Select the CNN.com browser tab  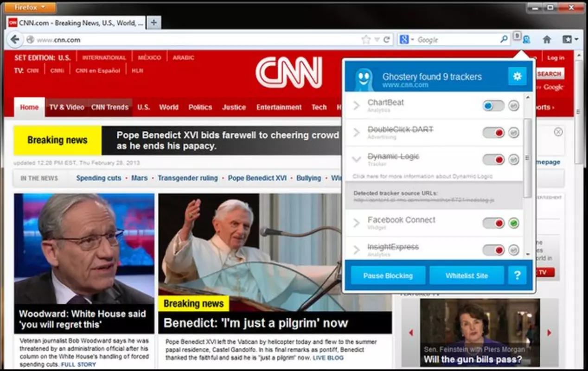click(77, 23)
